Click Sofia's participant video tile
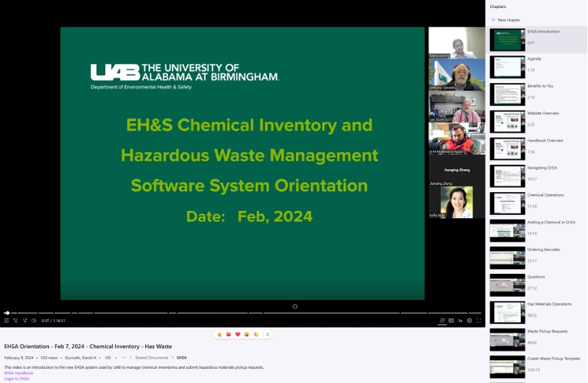Image resolution: width=588 pixels, height=383 pixels. [x=457, y=202]
